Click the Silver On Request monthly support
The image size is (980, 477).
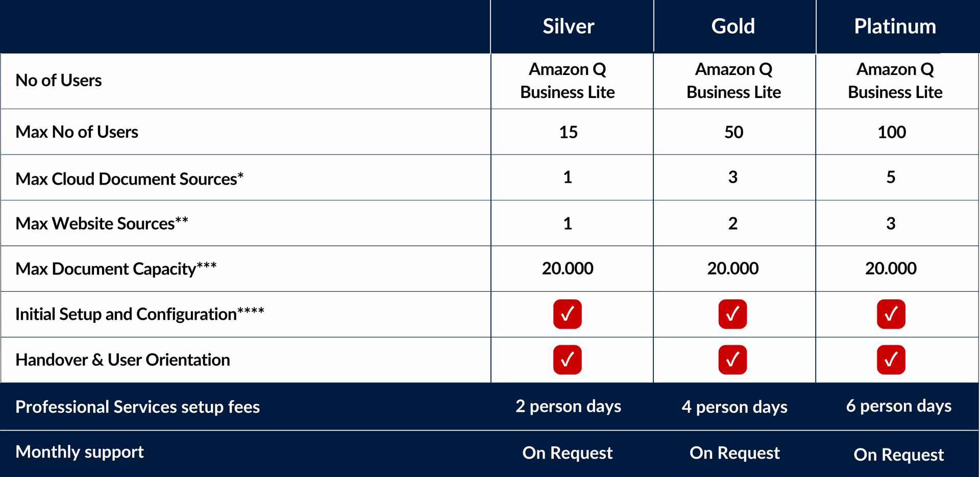[x=567, y=453]
